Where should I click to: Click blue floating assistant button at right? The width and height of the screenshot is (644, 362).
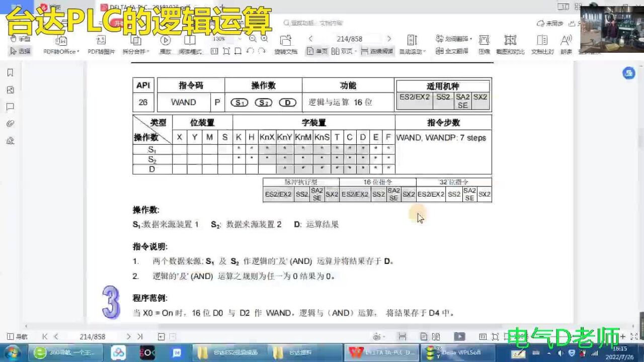pyautogui.click(x=629, y=73)
